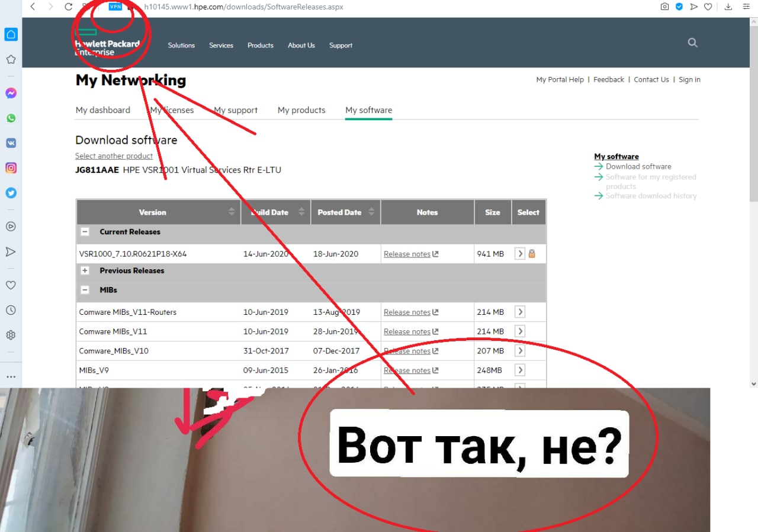Click select arrow for Comware_MIBs_V10 row

pos(520,351)
